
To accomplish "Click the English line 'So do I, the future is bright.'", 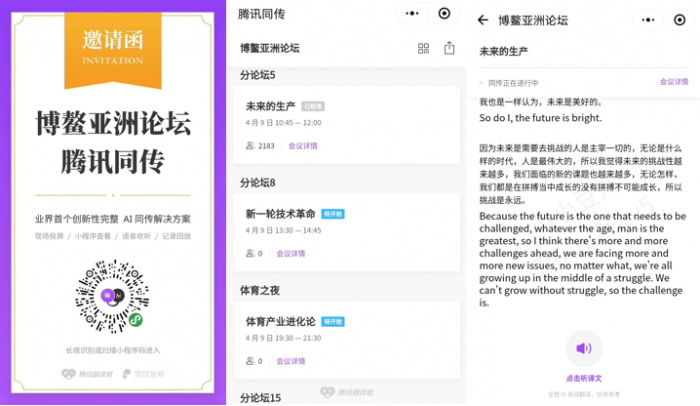I will [x=540, y=118].
